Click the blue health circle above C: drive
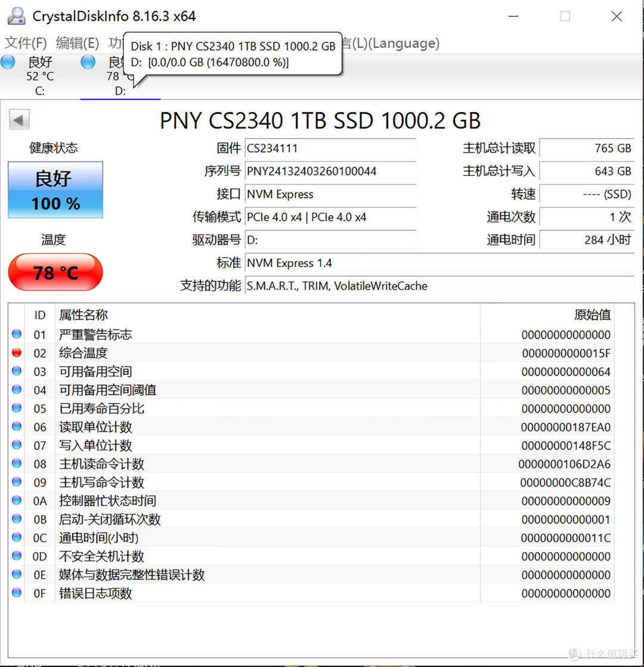Image resolution: width=644 pixels, height=667 pixels. pos(8,61)
